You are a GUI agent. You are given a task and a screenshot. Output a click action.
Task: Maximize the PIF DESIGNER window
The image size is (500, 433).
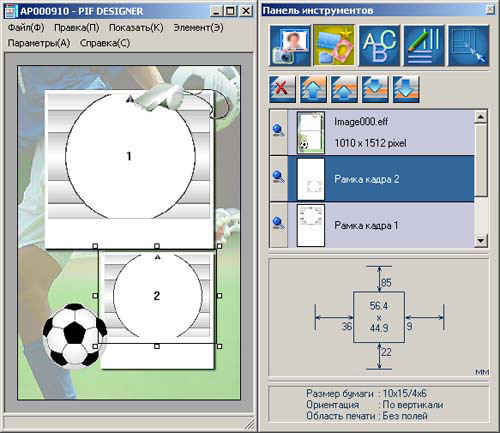(230, 11)
